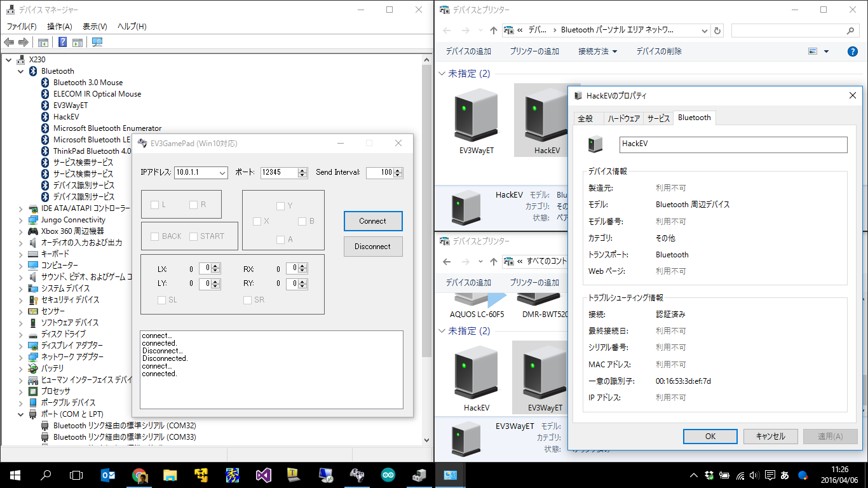
Task: Switch to the サービス tab
Action: 659,119
